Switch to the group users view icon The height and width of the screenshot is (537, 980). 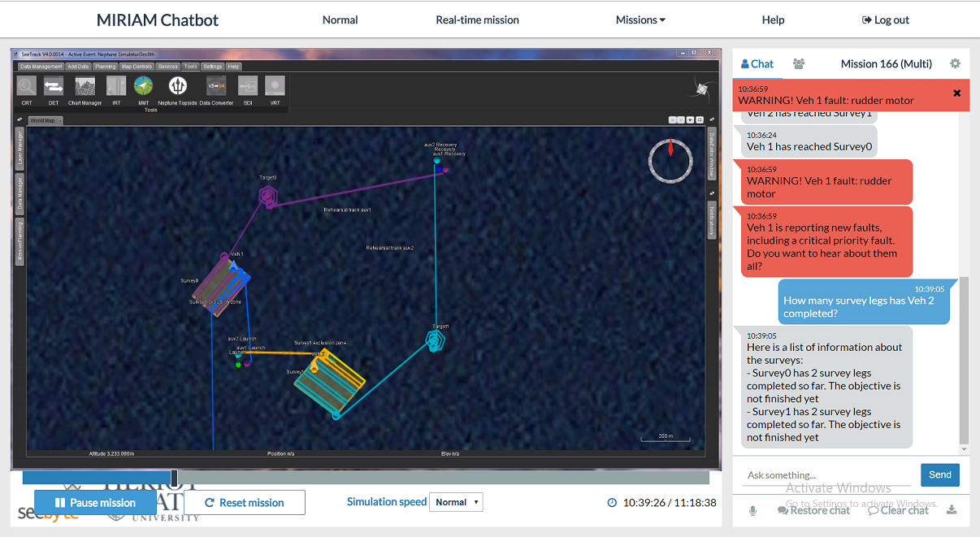coord(799,64)
